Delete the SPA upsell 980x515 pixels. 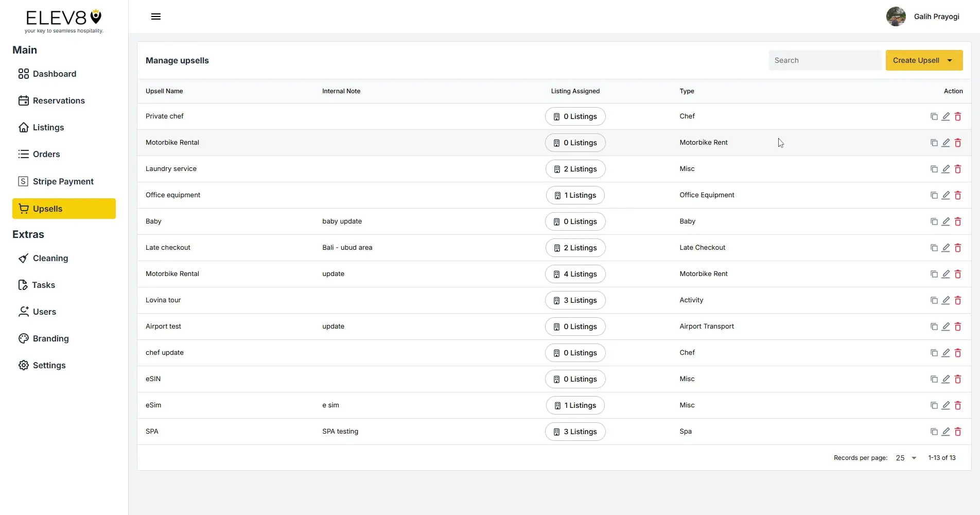[x=958, y=432]
